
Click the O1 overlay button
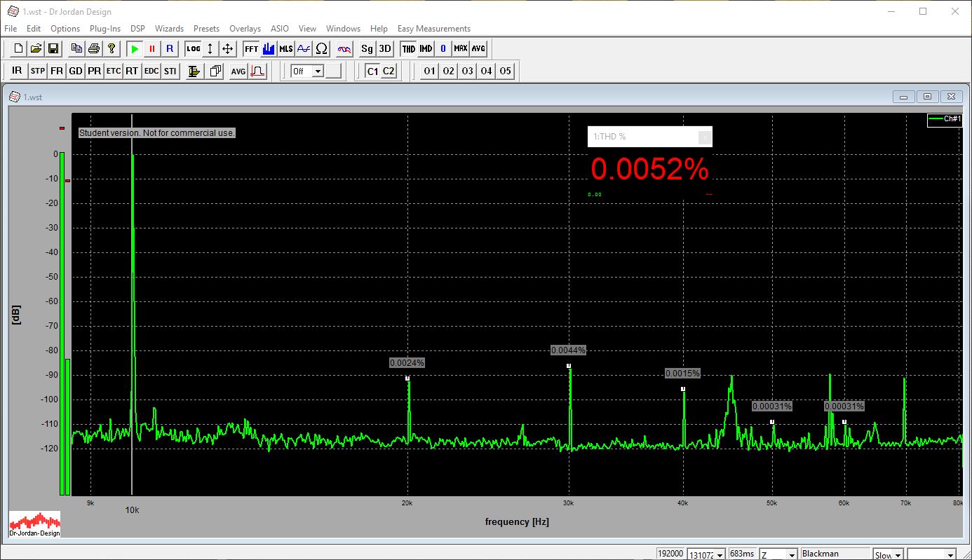coord(429,71)
